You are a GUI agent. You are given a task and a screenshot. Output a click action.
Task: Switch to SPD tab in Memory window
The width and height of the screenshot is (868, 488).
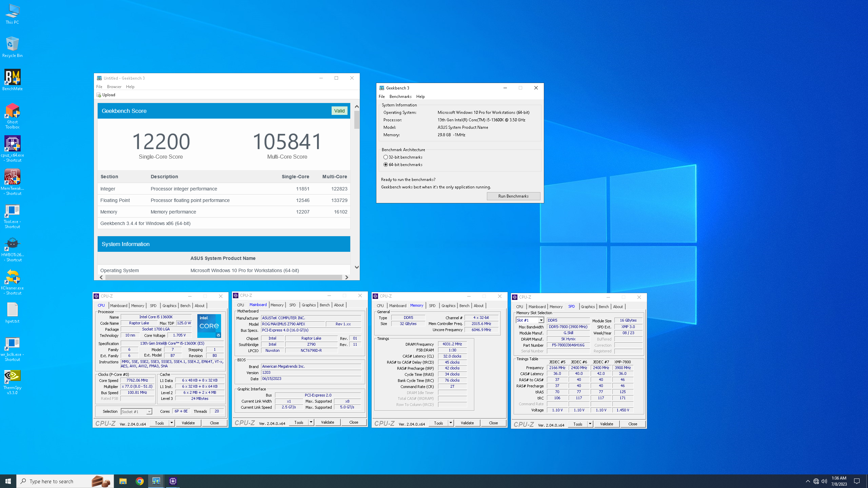pos(432,306)
